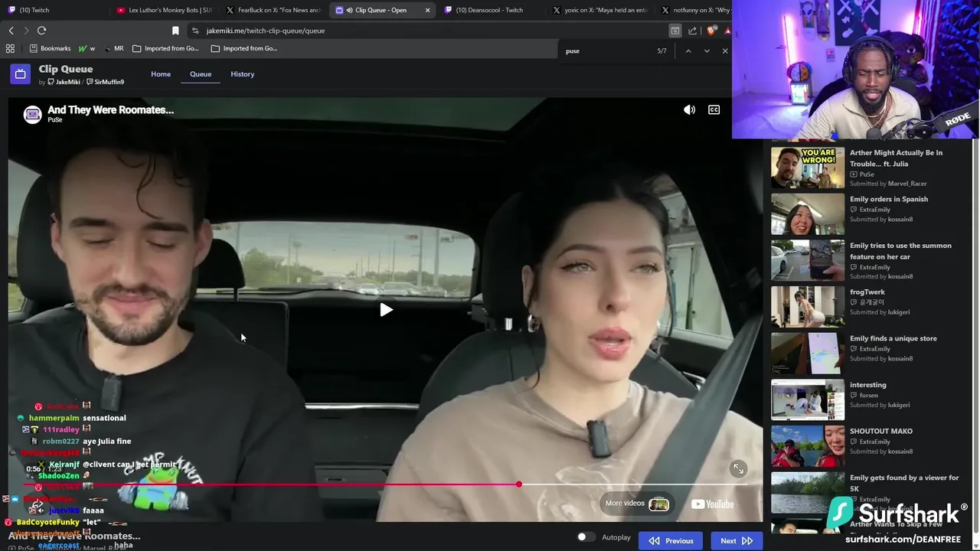Open the apps grid in bookmarks bar
Image resolution: width=980 pixels, height=551 pixels.
point(10,48)
